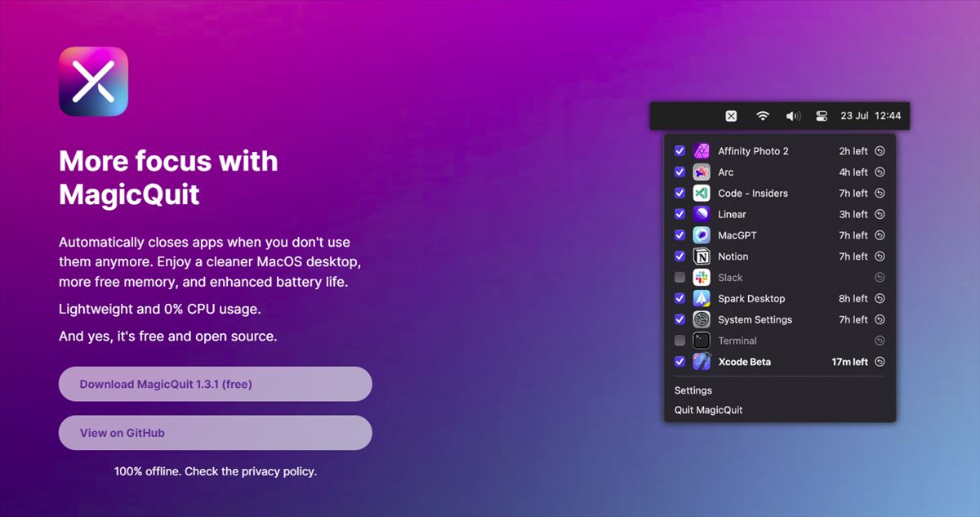Viewport: 980px width, 517px height.
Task: Choose Quit MagicQuit menu entry
Action: (x=709, y=410)
